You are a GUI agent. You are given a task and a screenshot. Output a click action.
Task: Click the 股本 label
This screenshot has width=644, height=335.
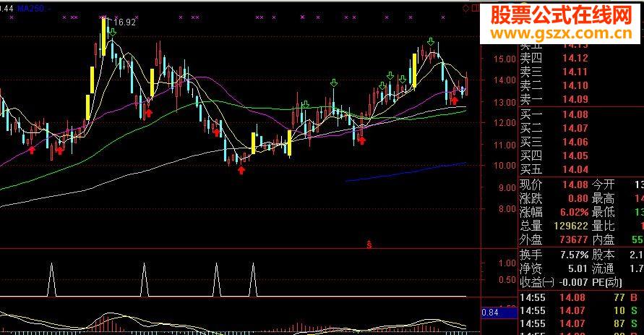[x=604, y=255]
